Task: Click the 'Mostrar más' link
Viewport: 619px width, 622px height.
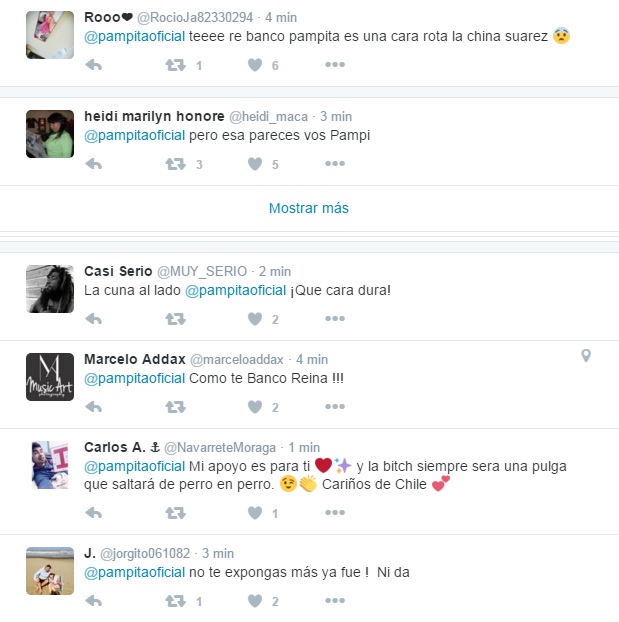Action: pyautogui.click(x=309, y=208)
